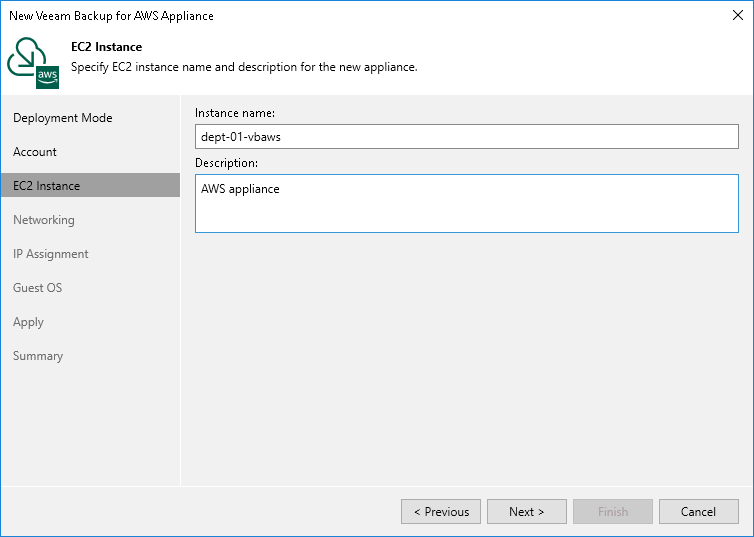
Task: Go to the Deployment Mode step
Action: [x=63, y=118]
